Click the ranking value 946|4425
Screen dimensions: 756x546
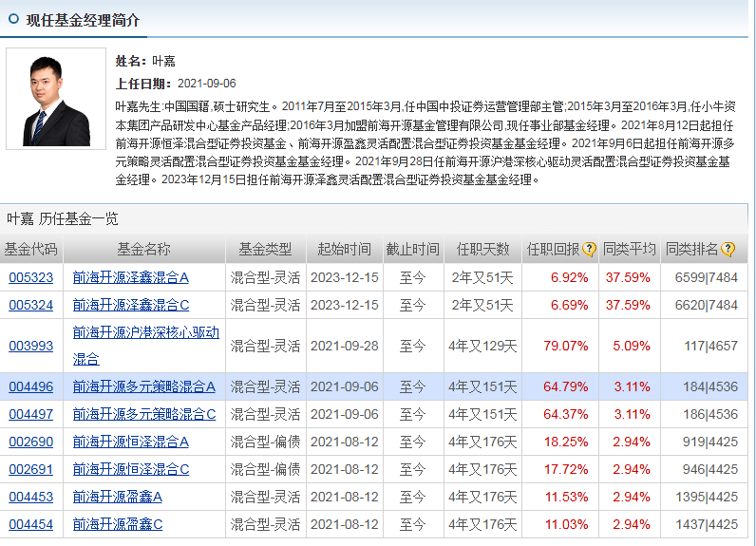tap(710, 469)
